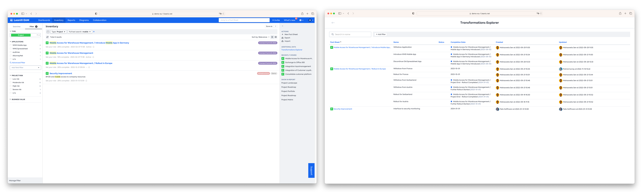
Task: Open the Transformations Explorer link
Action: [x=292, y=50]
